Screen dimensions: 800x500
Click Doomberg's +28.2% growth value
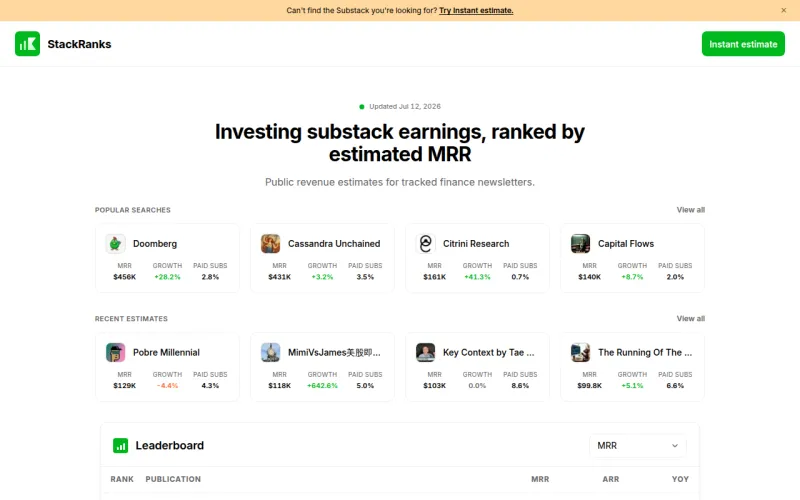[x=167, y=277]
